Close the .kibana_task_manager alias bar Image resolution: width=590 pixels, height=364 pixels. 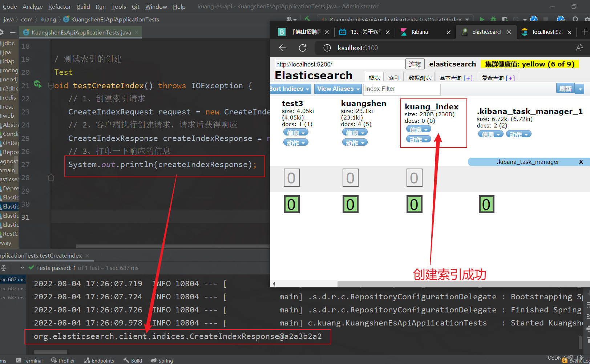pos(581,162)
